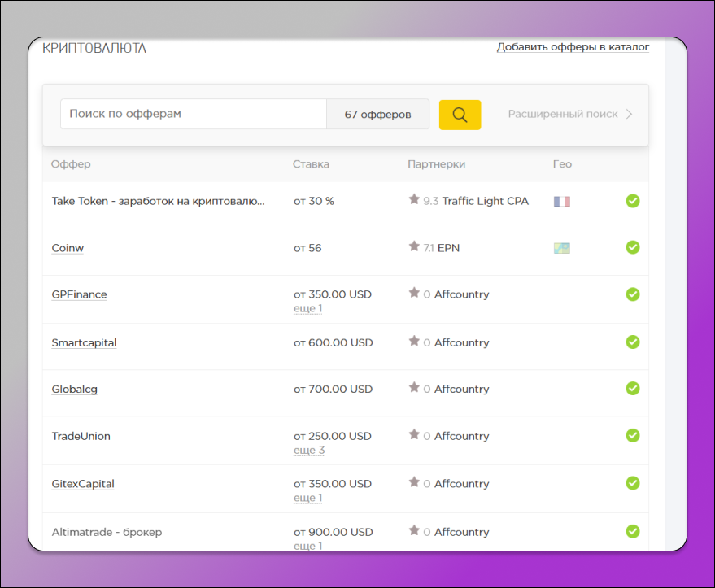Click green checkmark in GitexCapital row

pos(632,483)
